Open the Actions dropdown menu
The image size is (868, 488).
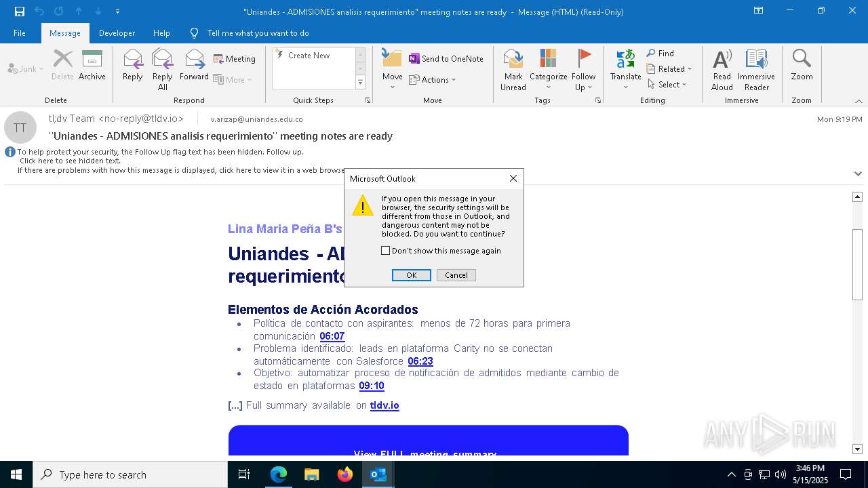point(433,79)
